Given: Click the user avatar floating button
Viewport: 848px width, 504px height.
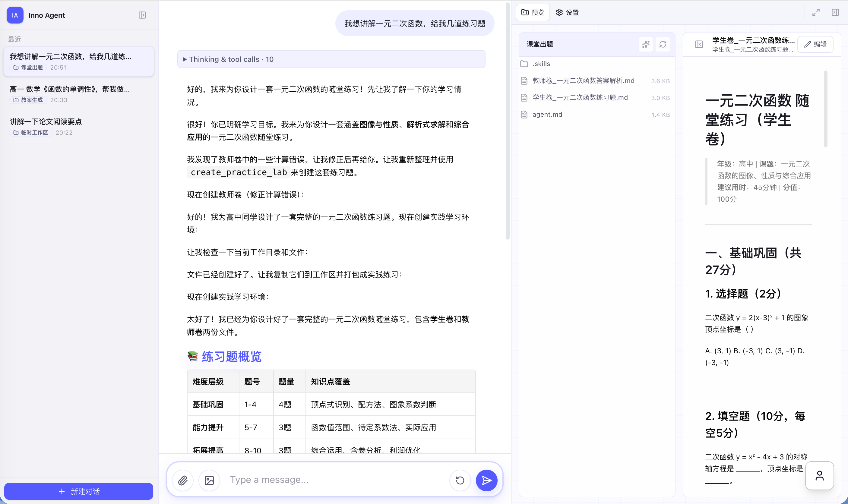Looking at the screenshot, I should [x=819, y=475].
